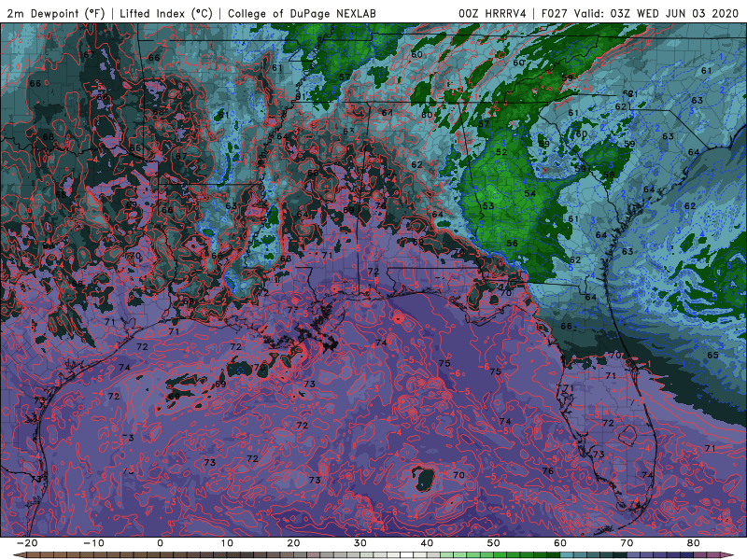Click the "Lifted Index (°C)" title text
Image resolution: width=747 pixels, height=560 pixels.
point(166,13)
